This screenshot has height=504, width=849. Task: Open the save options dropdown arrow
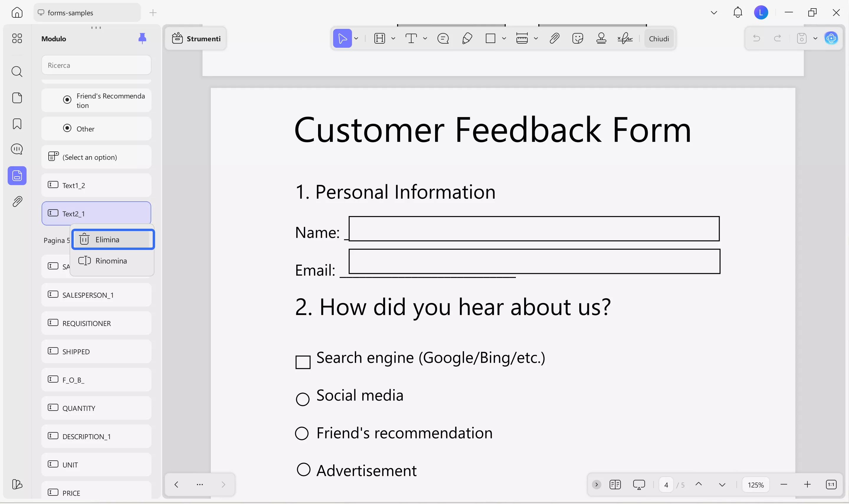click(815, 38)
